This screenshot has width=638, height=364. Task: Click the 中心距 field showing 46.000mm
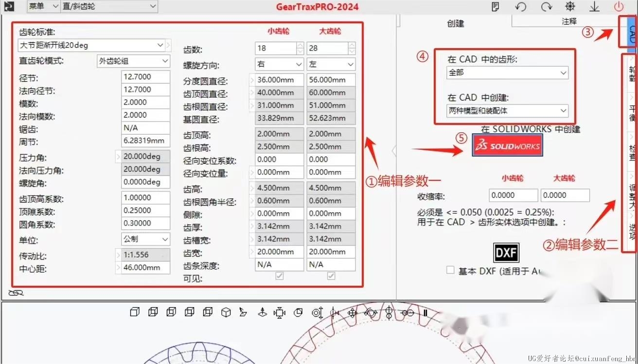[145, 268]
